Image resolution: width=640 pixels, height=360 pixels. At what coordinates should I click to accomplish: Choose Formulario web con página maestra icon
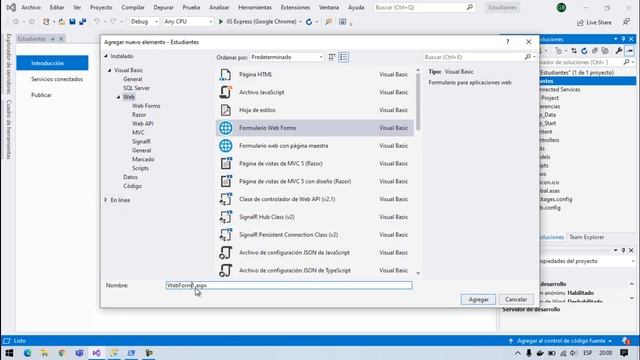(x=225, y=146)
